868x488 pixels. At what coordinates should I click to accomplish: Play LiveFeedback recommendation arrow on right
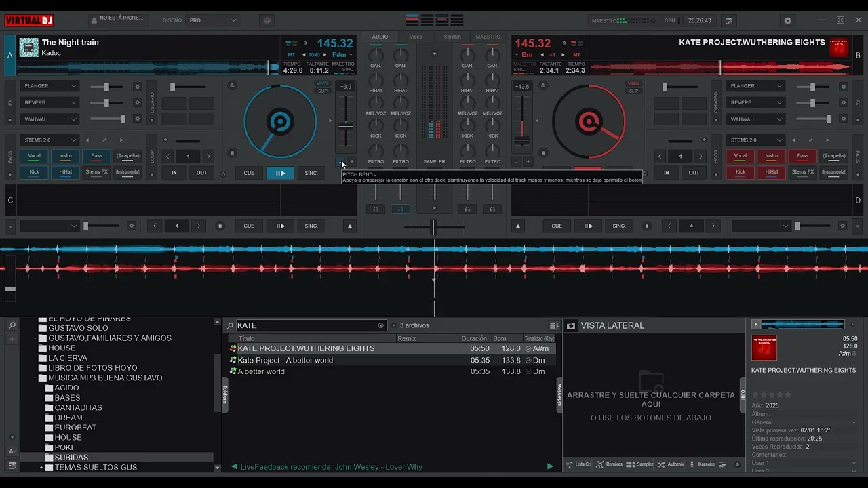(x=550, y=466)
